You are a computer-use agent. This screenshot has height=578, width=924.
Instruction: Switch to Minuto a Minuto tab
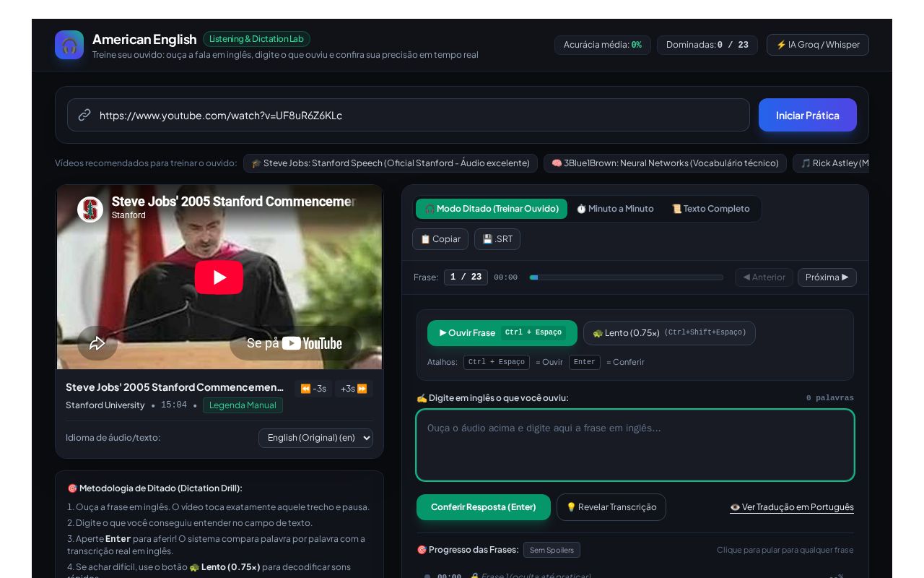[615, 209]
